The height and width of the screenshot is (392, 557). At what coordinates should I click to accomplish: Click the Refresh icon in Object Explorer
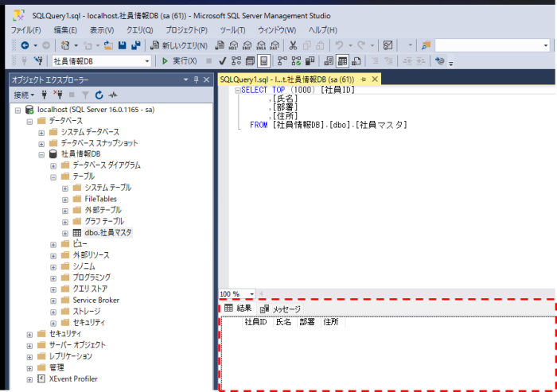[100, 95]
